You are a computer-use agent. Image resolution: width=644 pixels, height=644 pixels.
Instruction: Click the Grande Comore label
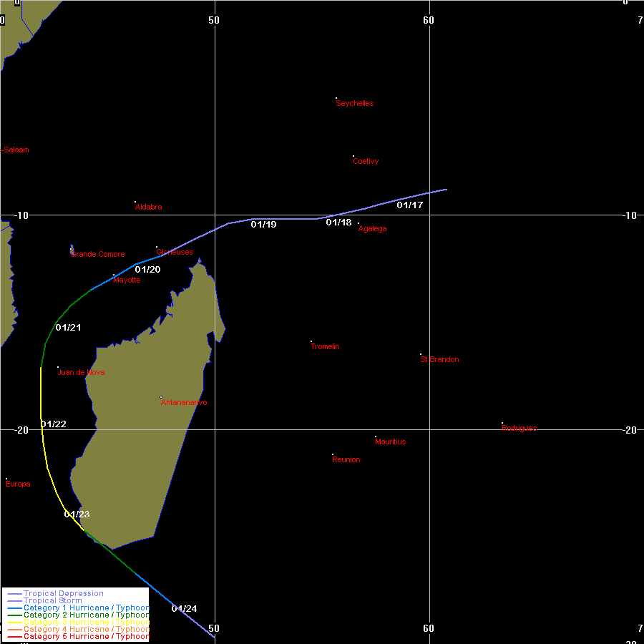point(98,255)
